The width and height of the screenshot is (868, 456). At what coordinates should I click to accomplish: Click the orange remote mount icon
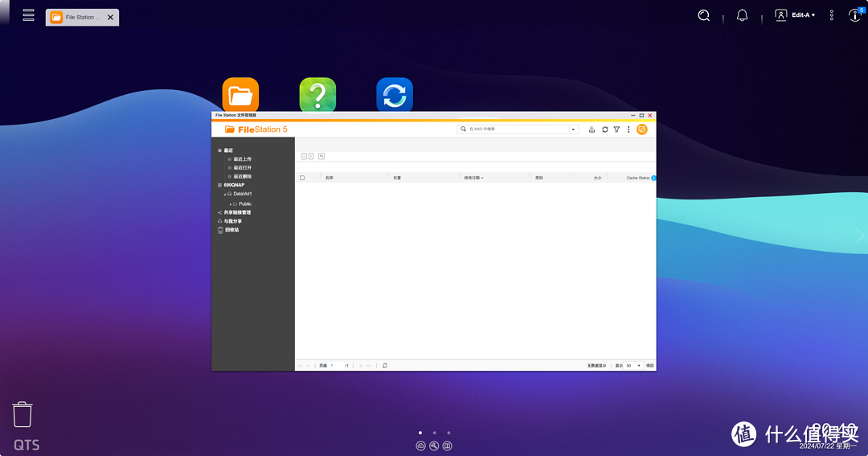tap(642, 129)
